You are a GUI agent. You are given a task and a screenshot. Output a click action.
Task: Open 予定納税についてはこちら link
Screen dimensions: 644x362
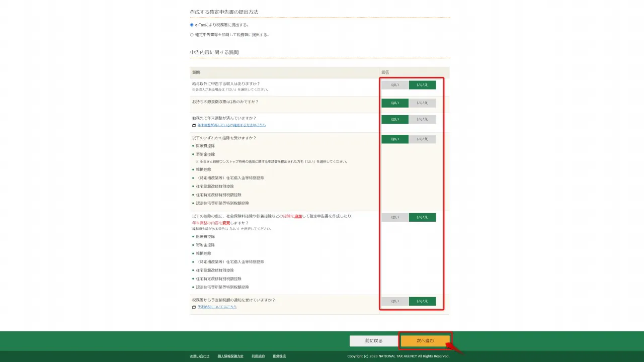(x=217, y=307)
